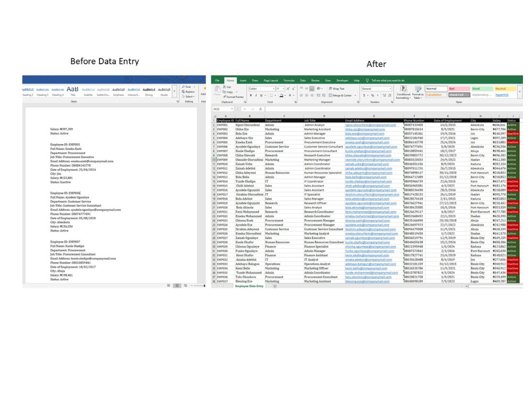This screenshot has height=399, width=532.
Task: Apply the Check Cell style
Action: point(459,95)
